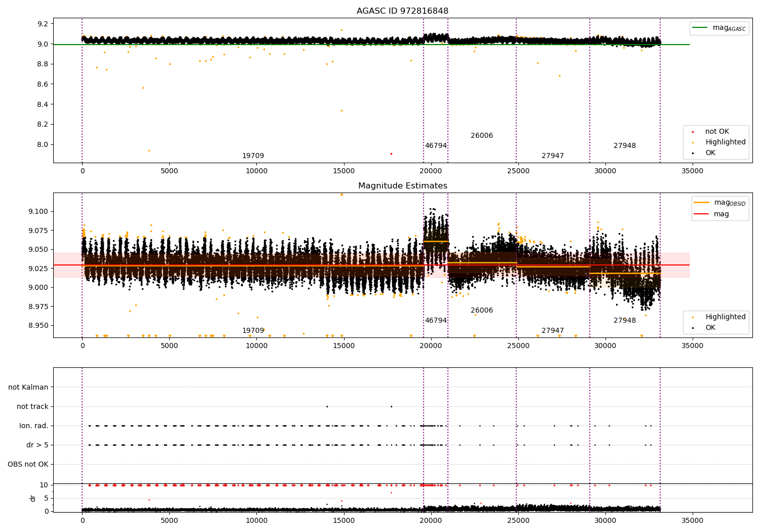
Task: Click the 35000 x-axis tick of bottom plot
Action: (693, 520)
